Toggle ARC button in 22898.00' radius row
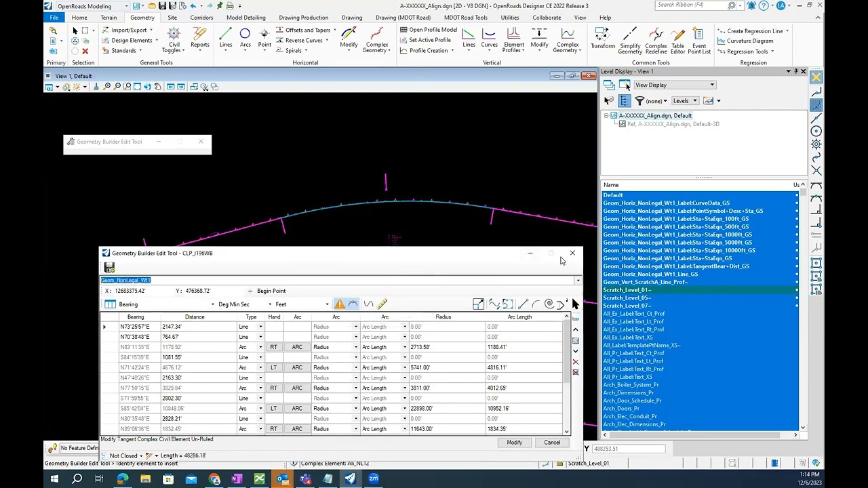 pos(297,408)
